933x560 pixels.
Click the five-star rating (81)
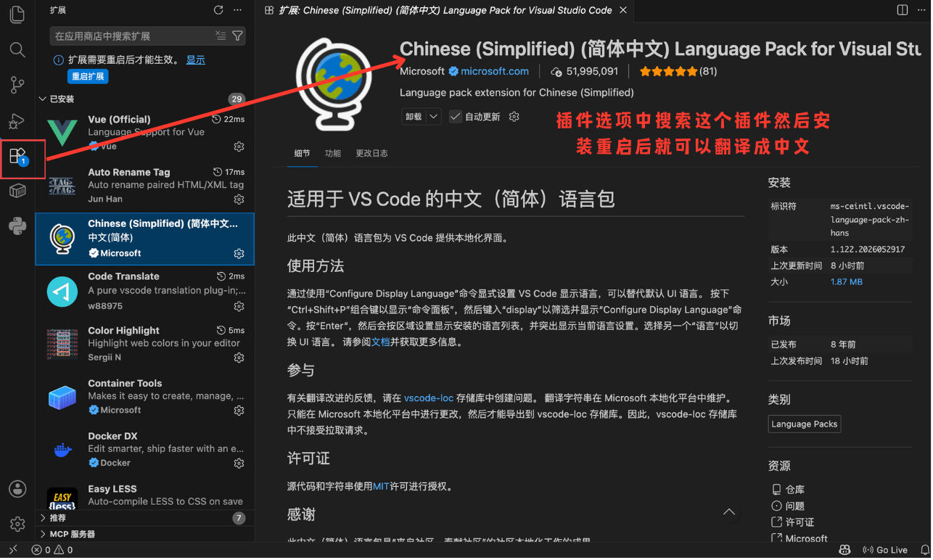tap(678, 71)
